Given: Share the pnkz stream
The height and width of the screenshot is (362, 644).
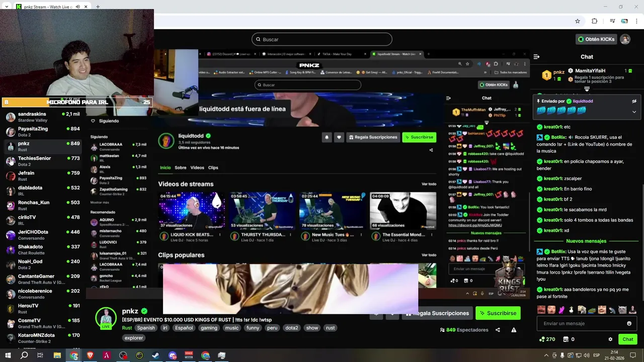Looking at the screenshot, I should [498, 330].
